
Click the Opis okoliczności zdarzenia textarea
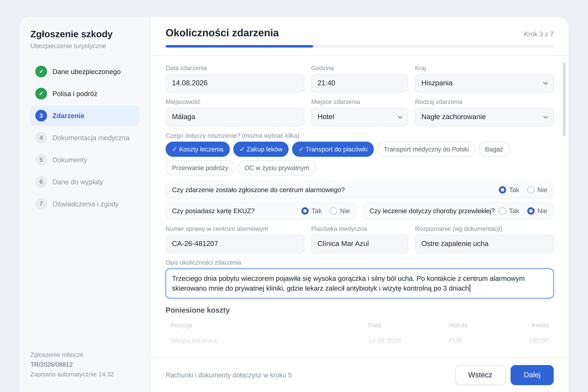coord(359,283)
